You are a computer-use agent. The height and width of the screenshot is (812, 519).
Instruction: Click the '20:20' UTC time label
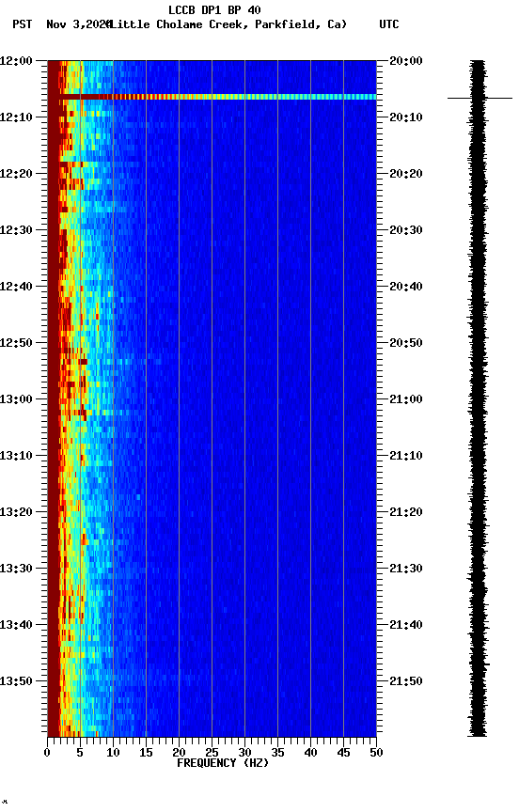point(406,174)
